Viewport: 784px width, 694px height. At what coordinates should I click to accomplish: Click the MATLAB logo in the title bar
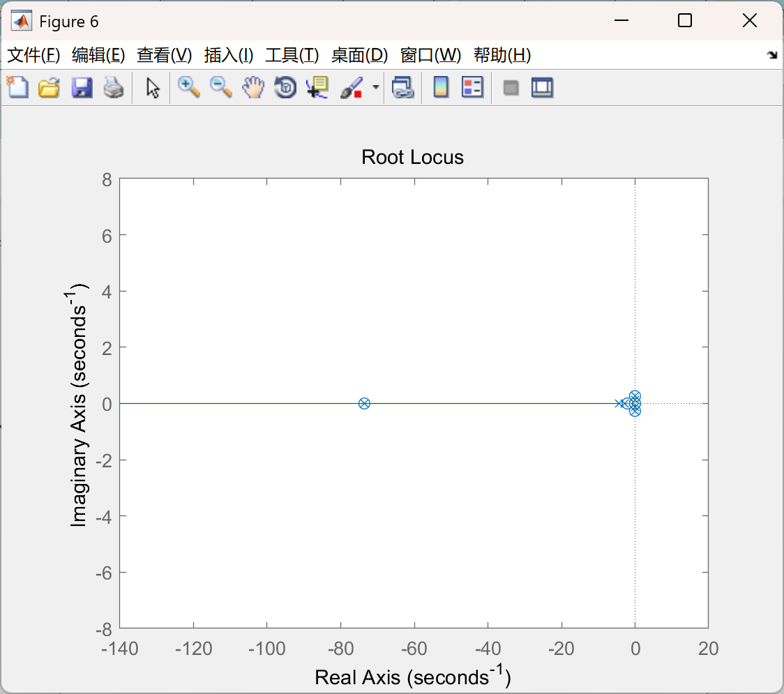pos(22,21)
